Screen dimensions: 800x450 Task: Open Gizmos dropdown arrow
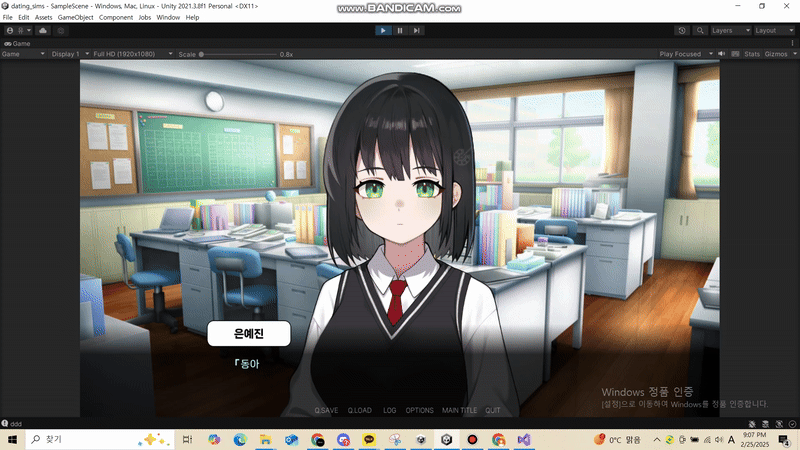click(x=794, y=54)
